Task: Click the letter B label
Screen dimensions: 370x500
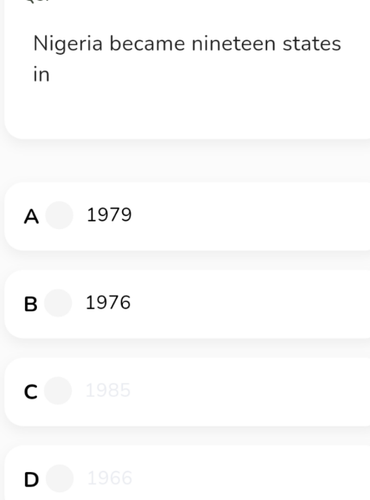Action: (x=31, y=304)
